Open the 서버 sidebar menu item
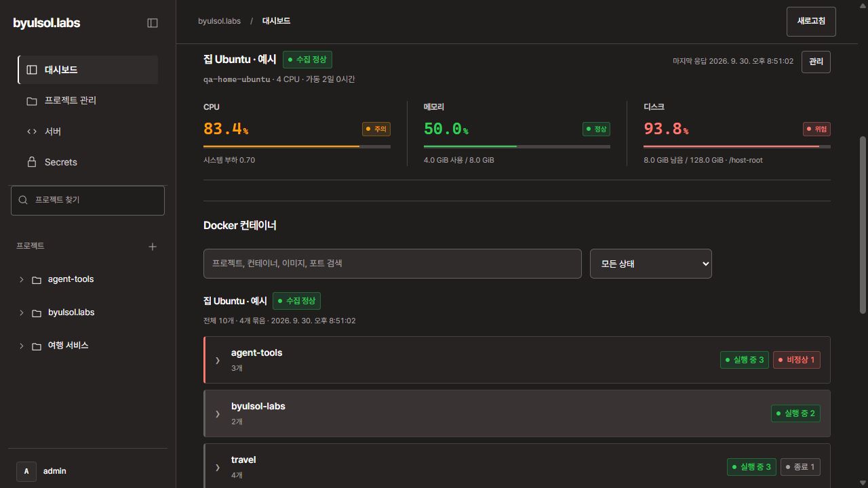This screenshot has height=488, width=868. coord(88,131)
